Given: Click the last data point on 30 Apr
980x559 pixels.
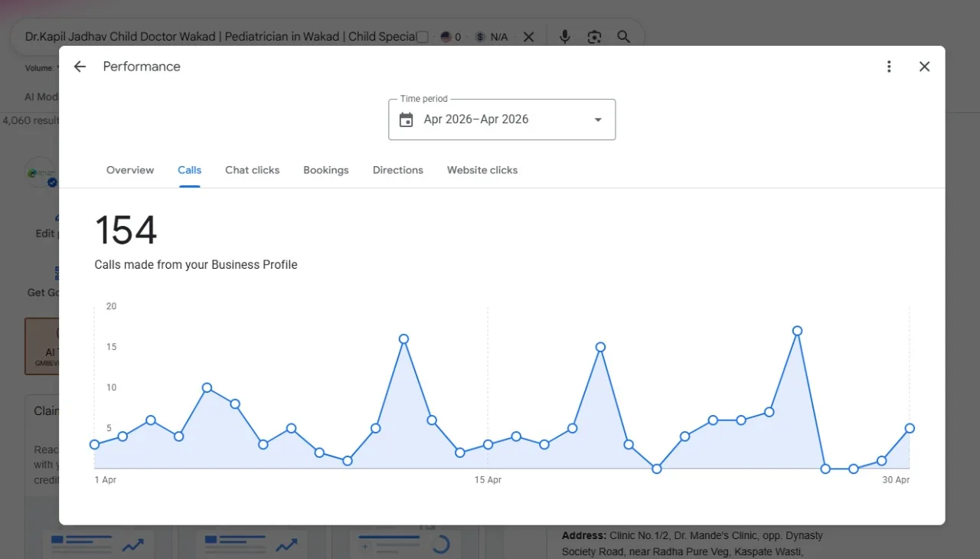Looking at the screenshot, I should pyautogui.click(x=910, y=428).
